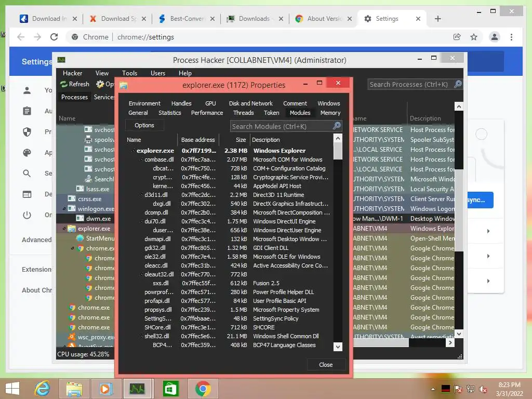Open a new Chrome tab with plus button

pos(437,19)
